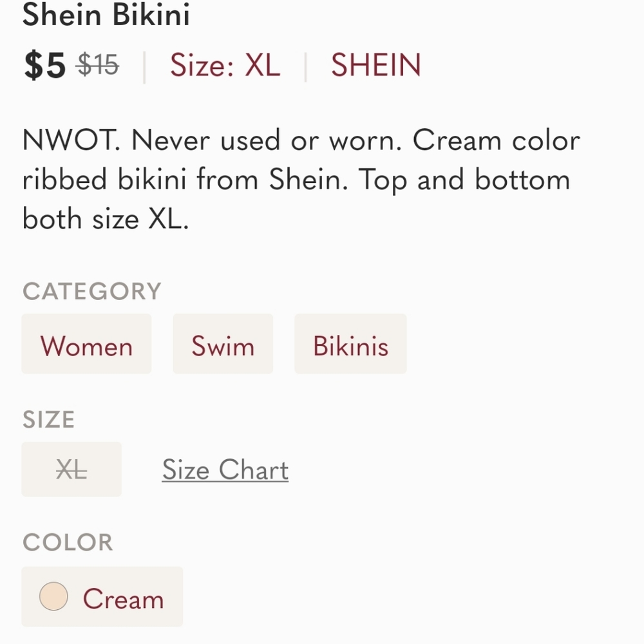Click the Size Chart link

(x=225, y=469)
